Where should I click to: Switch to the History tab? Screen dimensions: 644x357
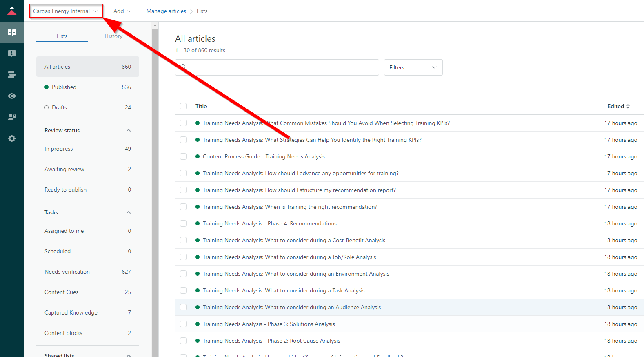(x=113, y=36)
